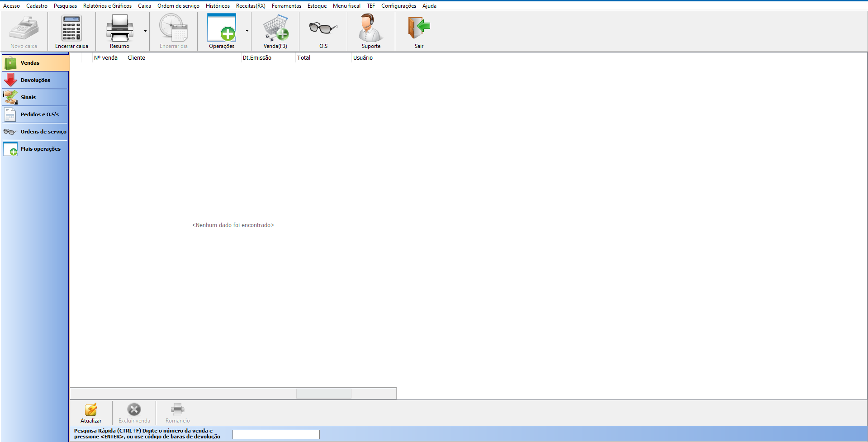The image size is (868, 442).
Task: Expand the Resumo dropdown arrow
Action: coord(145,31)
